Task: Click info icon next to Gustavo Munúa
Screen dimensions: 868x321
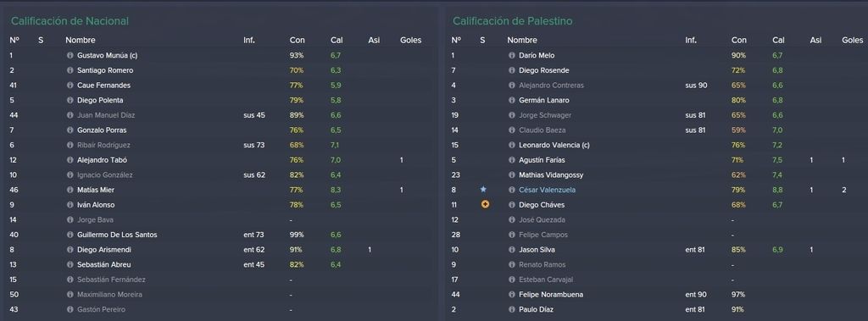Action: (70, 55)
